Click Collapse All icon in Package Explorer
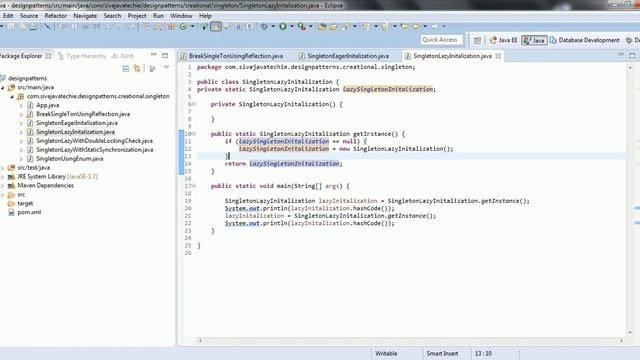640x360 pixels. 126,69
